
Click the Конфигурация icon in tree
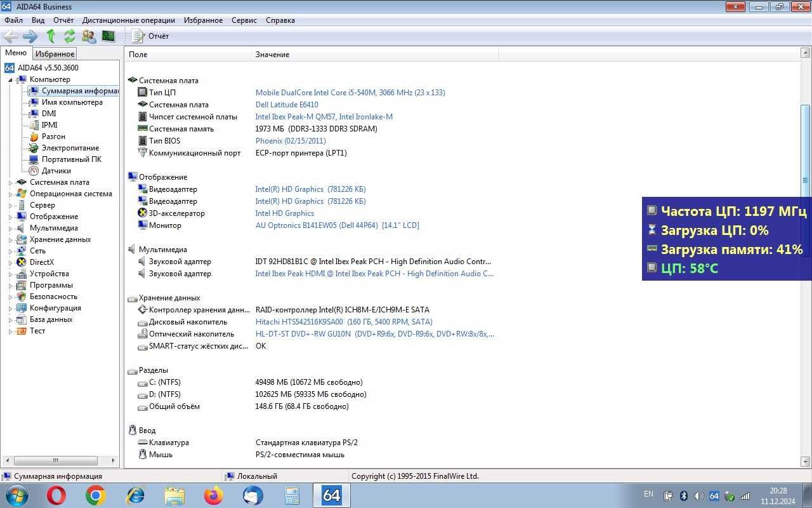(22, 308)
